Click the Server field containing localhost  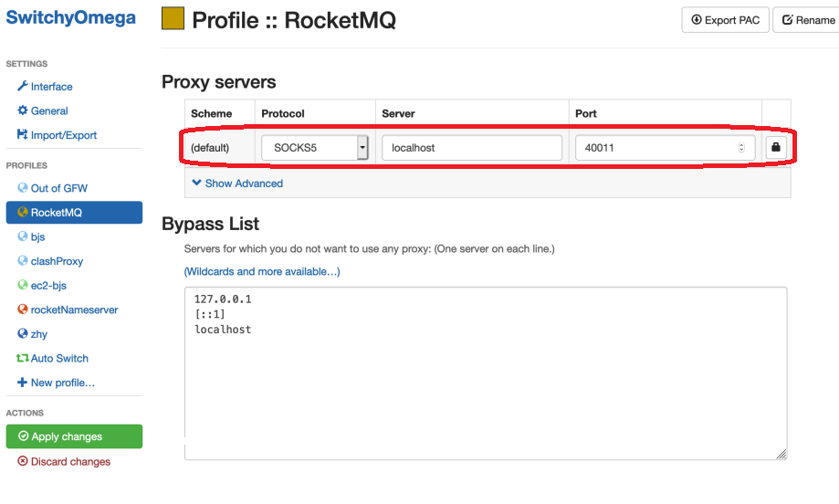point(472,148)
